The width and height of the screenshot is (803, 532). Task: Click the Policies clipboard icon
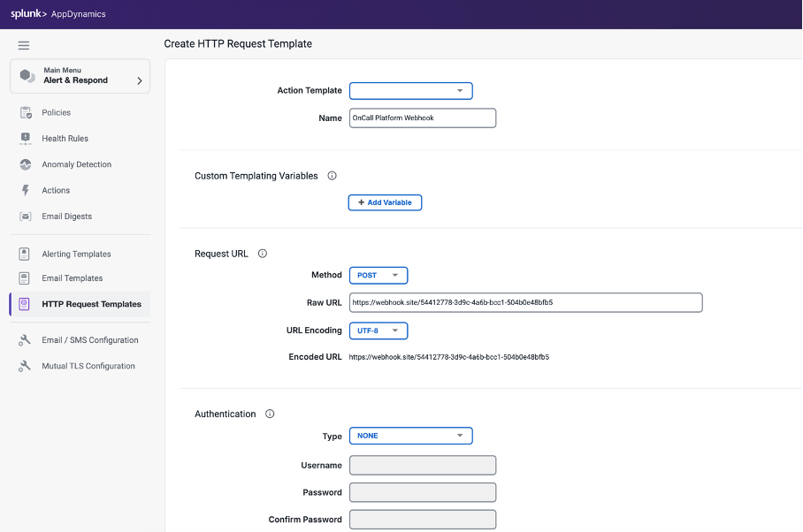pos(26,113)
